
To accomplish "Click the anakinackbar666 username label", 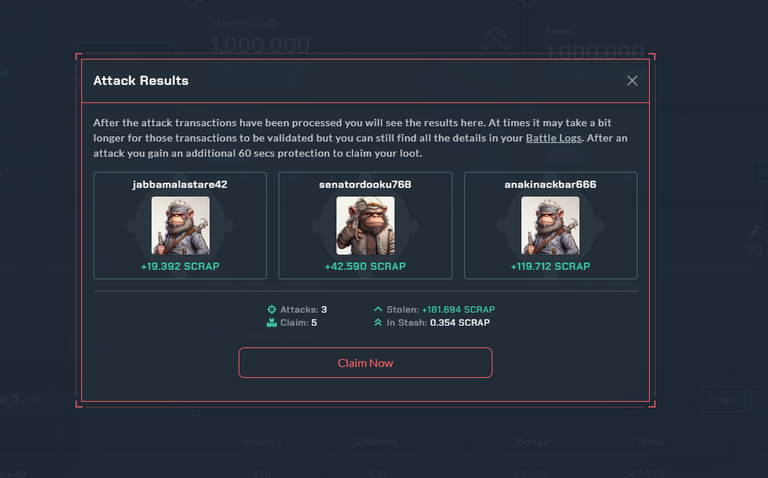I will click(x=551, y=185).
